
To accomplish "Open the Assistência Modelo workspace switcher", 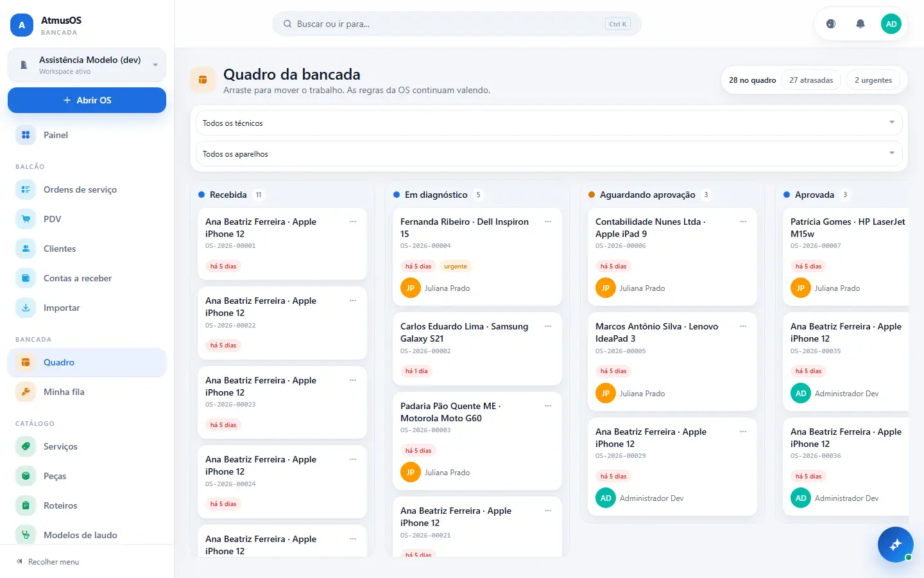I will (x=87, y=65).
